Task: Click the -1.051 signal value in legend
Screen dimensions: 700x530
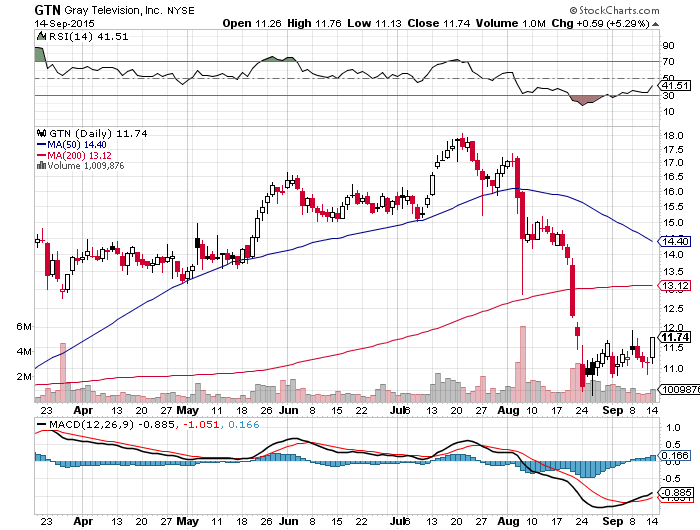Action: click(200, 424)
